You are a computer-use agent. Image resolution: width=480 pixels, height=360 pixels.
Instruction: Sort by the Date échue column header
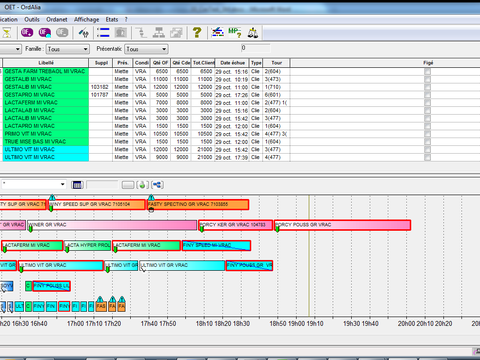(232, 63)
